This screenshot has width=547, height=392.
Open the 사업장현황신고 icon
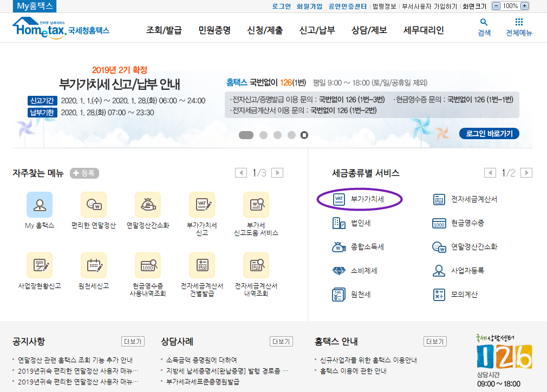tap(40, 265)
